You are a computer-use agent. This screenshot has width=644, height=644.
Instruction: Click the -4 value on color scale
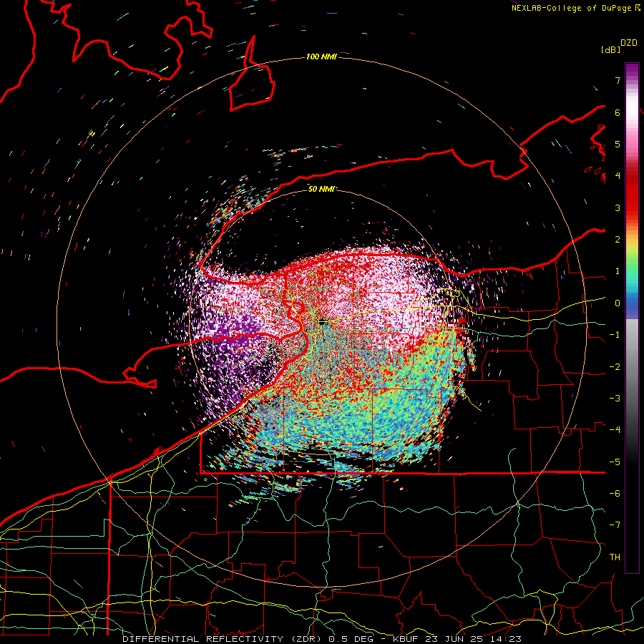click(x=615, y=430)
